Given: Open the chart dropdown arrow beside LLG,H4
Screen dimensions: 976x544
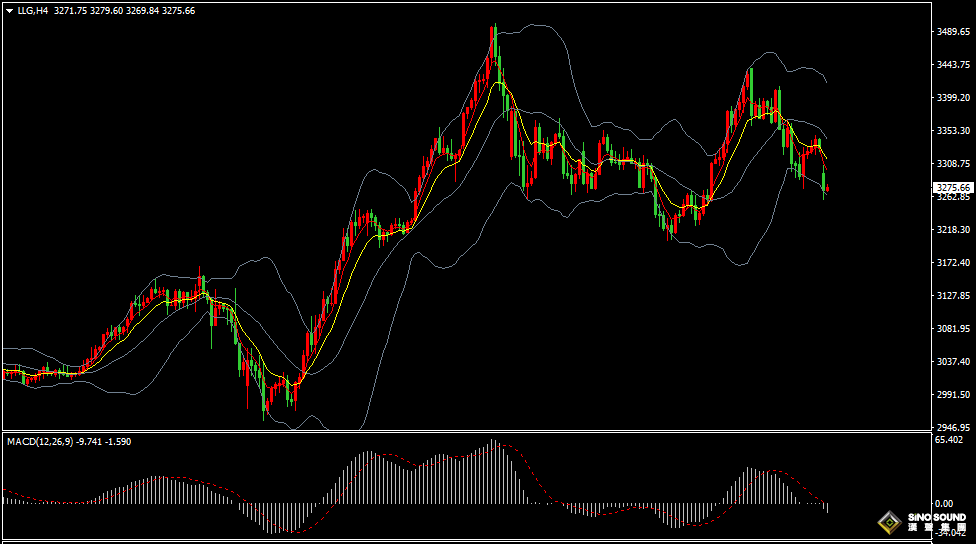Looking at the screenshot, I should pos(9,10).
